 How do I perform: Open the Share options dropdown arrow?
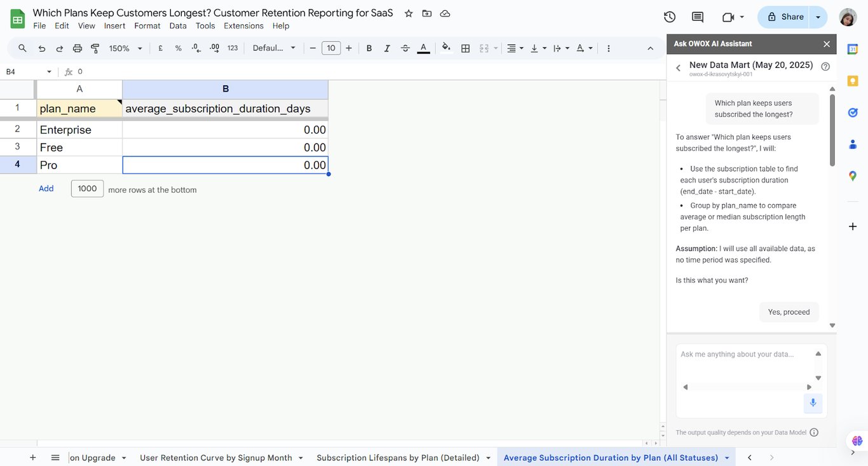(x=818, y=17)
